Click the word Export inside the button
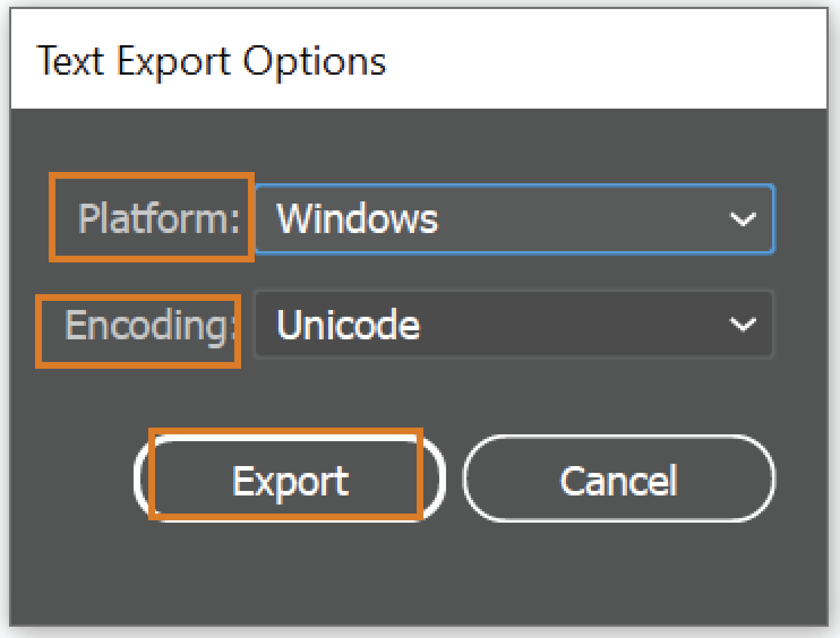Image resolution: width=840 pixels, height=638 pixels. (290, 481)
